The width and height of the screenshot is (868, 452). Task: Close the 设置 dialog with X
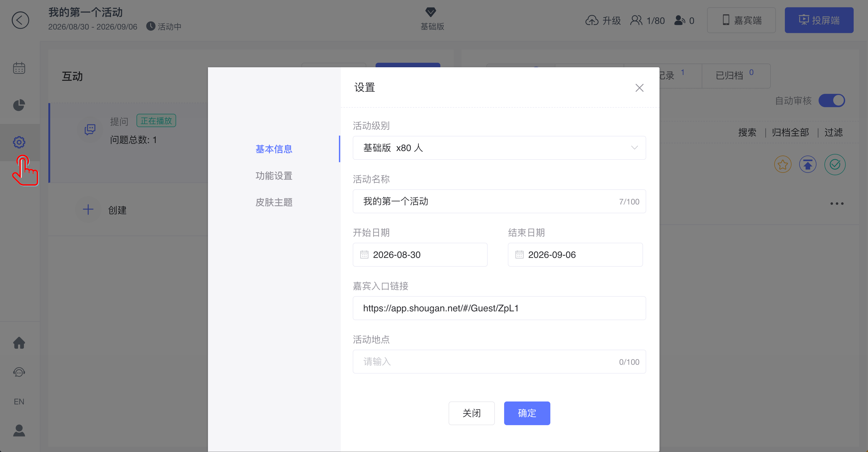[639, 88]
